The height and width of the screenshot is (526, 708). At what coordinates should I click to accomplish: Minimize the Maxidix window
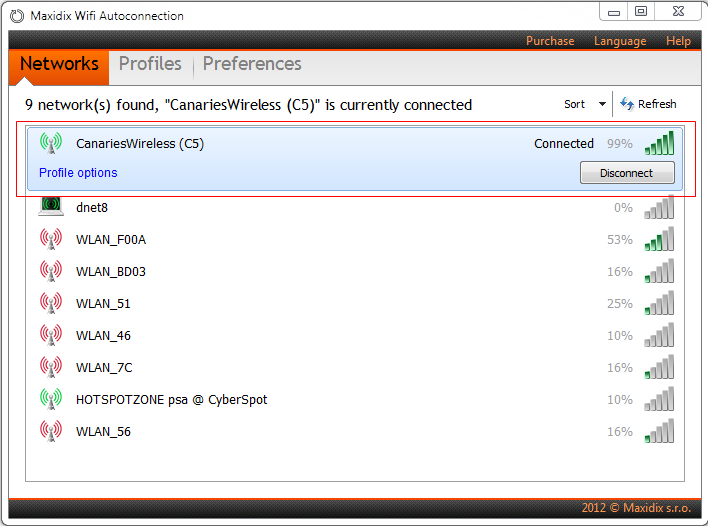(x=614, y=12)
